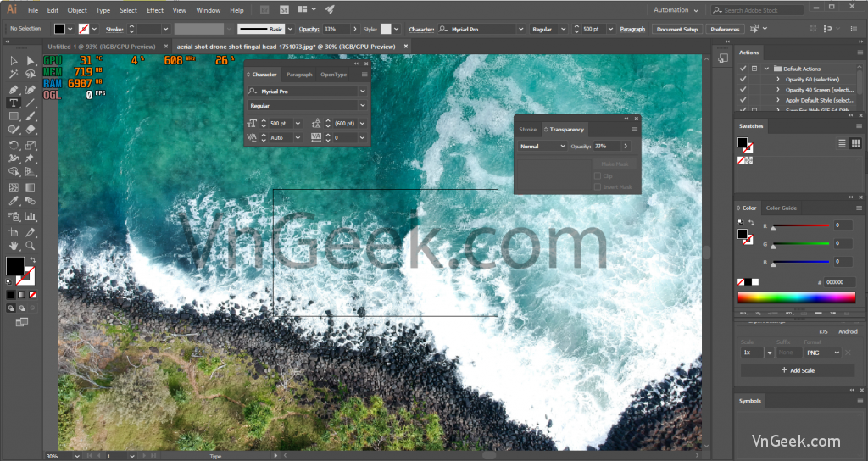The width and height of the screenshot is (868, 461).
Task: Select the Mesh tool
Action: pyautogui.click(x=14, y=187)
